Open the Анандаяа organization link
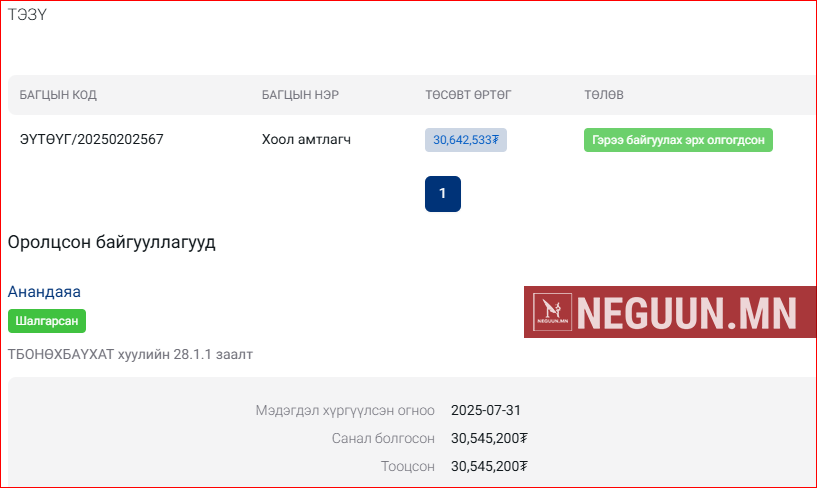The height and width of the screenshot is (488, 817). point(44,291)
